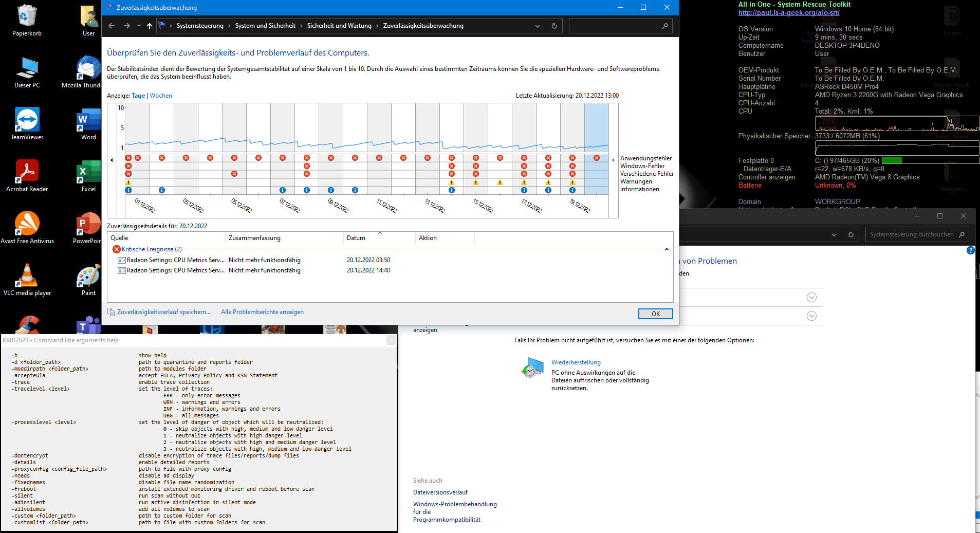This screenshot has width=980, height=533.
Task: Sort the list by the Quelle column
Action: (167, 238)
